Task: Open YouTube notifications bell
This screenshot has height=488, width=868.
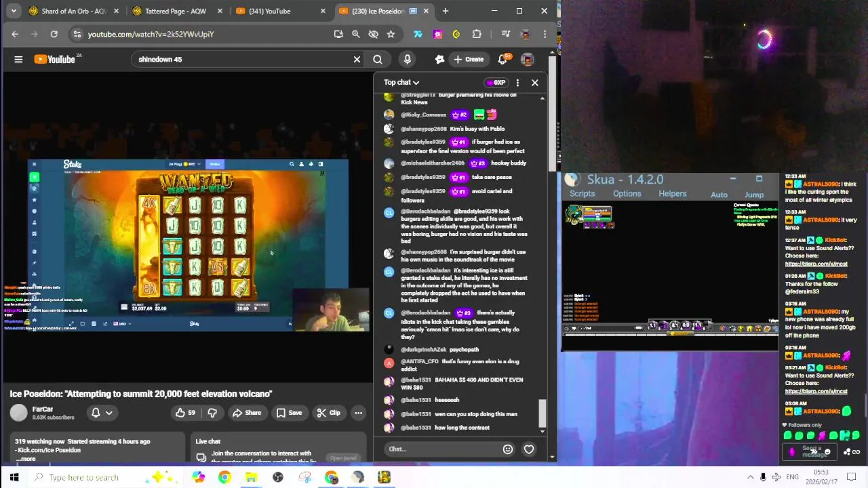Action: 502,59
